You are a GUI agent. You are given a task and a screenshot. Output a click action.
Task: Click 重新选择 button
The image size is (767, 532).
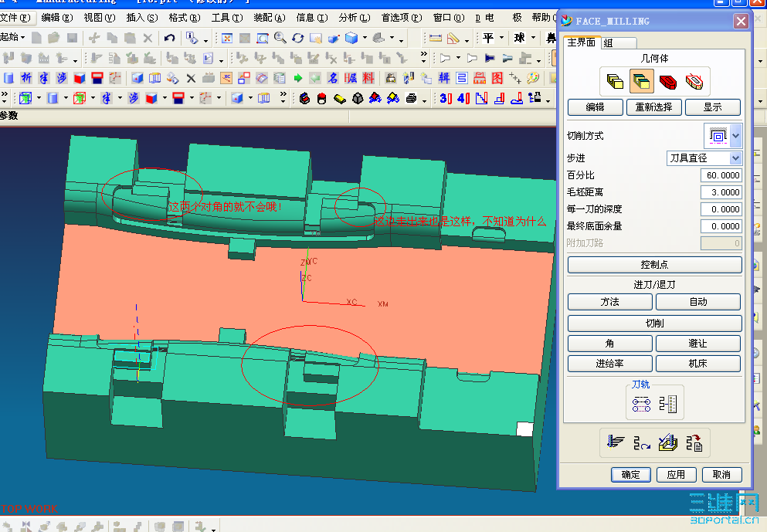tap(654, 107)
